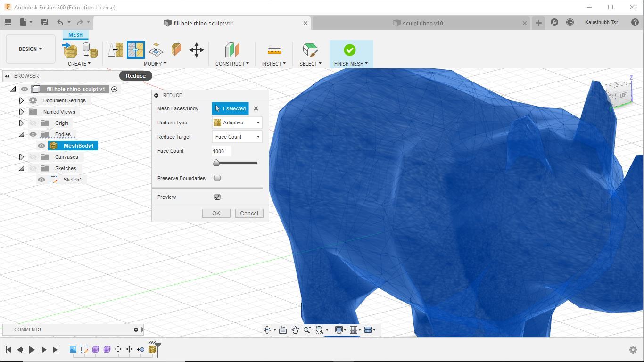The image size is (644, 362).
Task: Click the 1 selected mesh button
Action: tap(230, 108)
